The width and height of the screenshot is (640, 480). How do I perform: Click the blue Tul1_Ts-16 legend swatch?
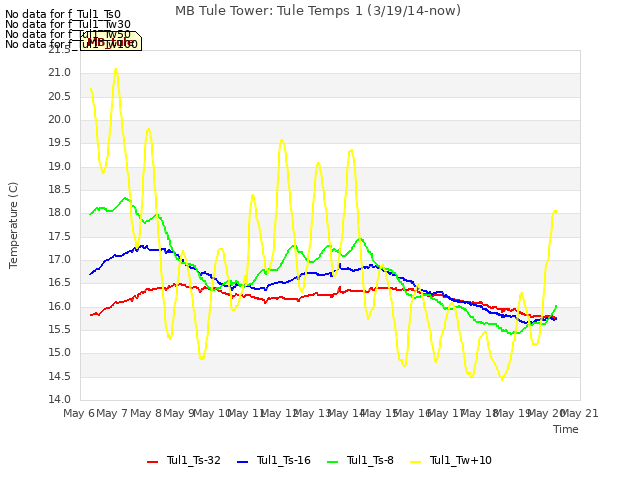[x=242, y=462]
